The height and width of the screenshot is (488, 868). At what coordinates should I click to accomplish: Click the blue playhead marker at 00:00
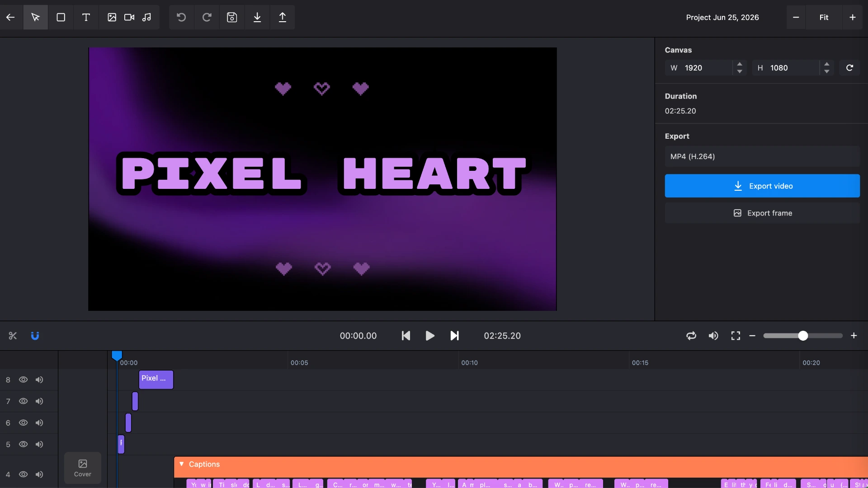click(117, 356)
